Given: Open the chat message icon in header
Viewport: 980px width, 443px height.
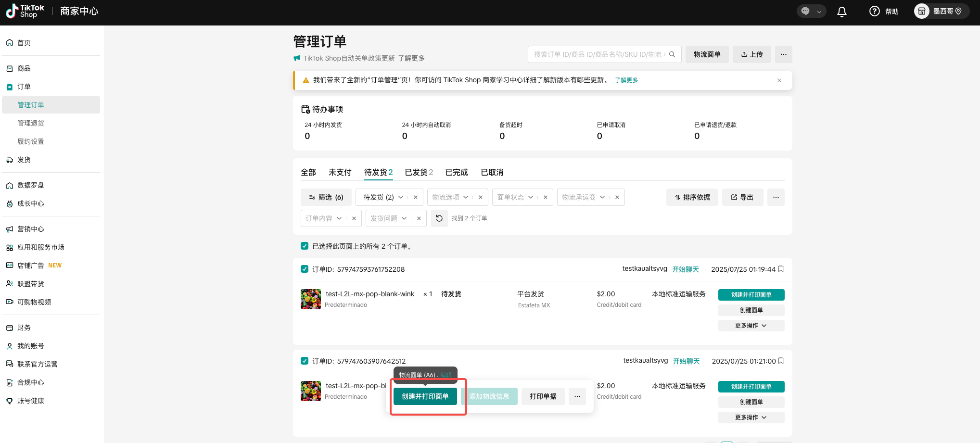Looking at the screenshot, I should point(806,11).
